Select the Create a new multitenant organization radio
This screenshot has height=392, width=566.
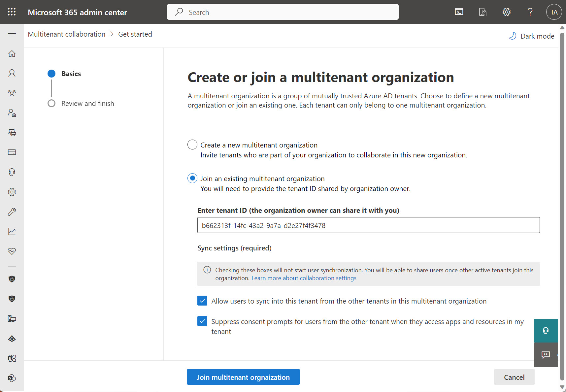pos(192,145)
